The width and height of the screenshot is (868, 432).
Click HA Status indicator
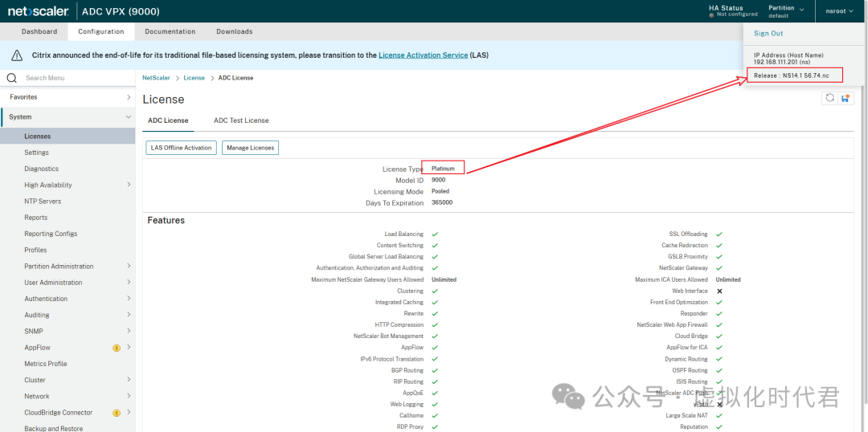coord(733,11)
